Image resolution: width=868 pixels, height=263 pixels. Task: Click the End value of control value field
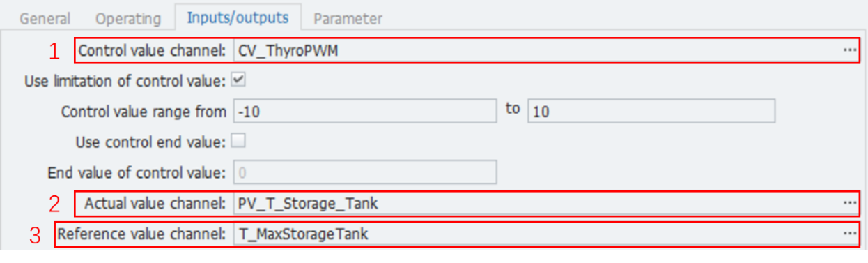coord(364,172)
